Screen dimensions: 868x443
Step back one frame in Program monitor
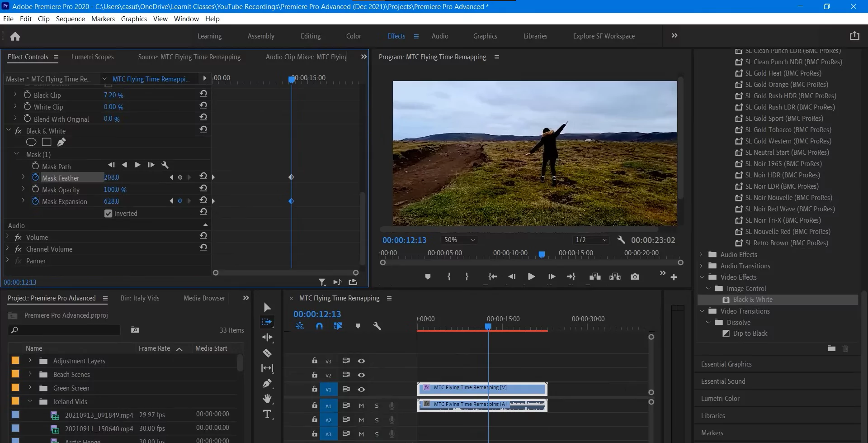512,276
